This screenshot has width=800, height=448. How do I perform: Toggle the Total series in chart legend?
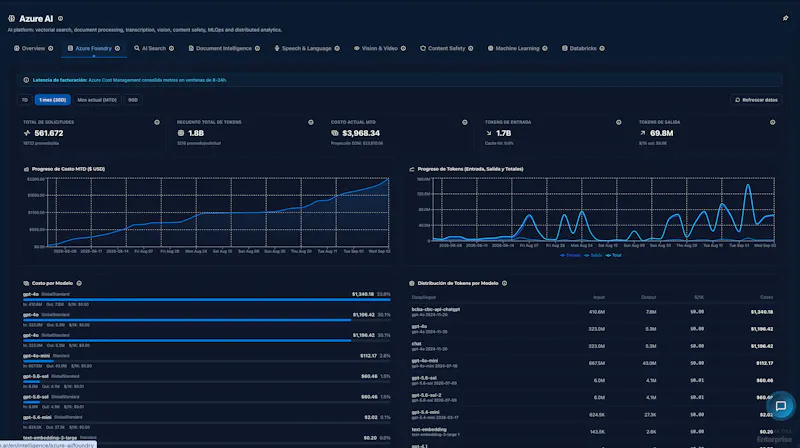coord(614,255)
